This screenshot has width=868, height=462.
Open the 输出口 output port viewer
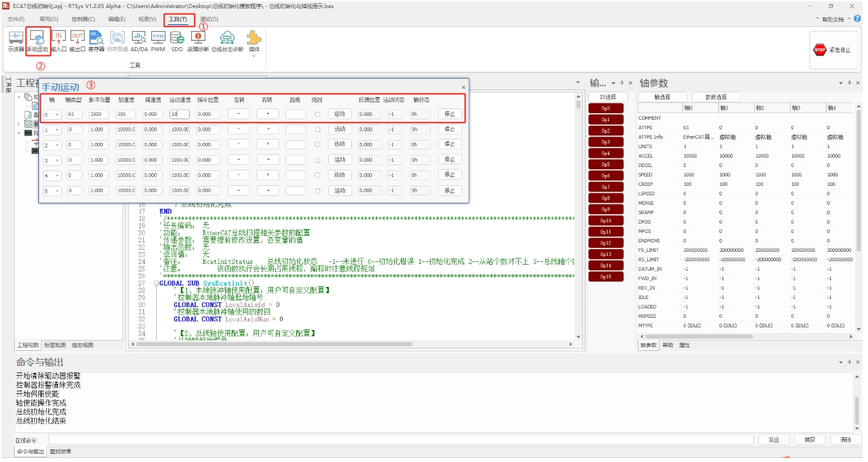pos(77,41)
